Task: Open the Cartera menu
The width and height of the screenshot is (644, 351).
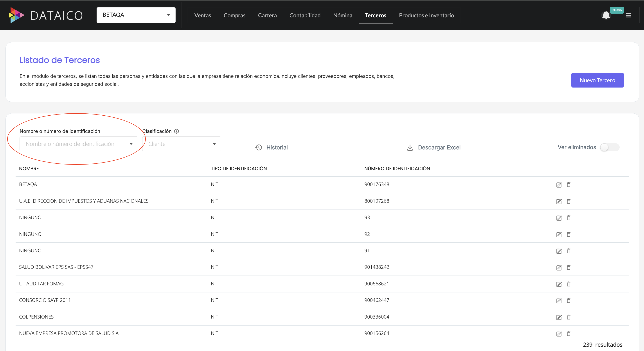Action: 267,16
